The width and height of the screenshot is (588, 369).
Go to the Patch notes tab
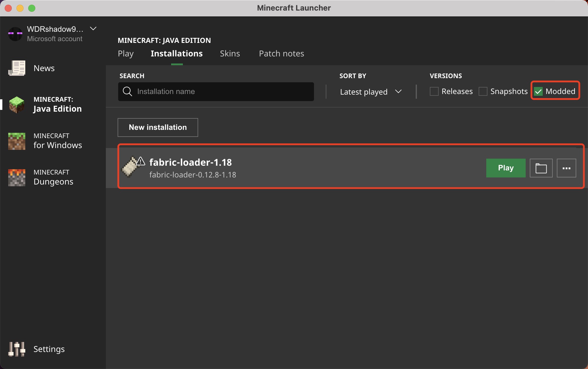coord(281,53)
